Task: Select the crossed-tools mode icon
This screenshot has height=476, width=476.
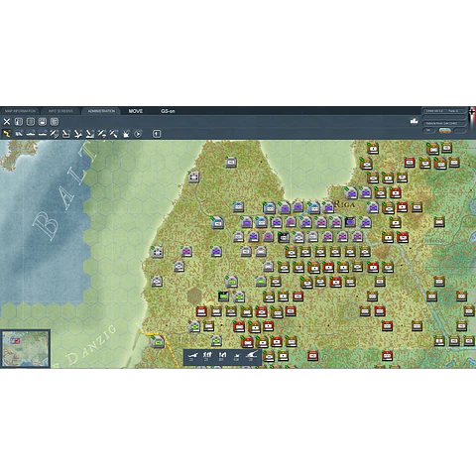Action: (114, 134)
